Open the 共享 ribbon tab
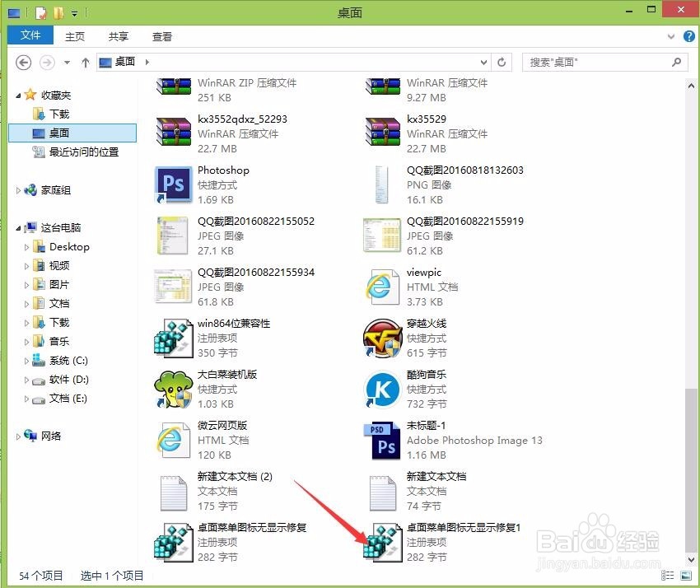The width and height of the screenshot is (700, 588). 119,36
